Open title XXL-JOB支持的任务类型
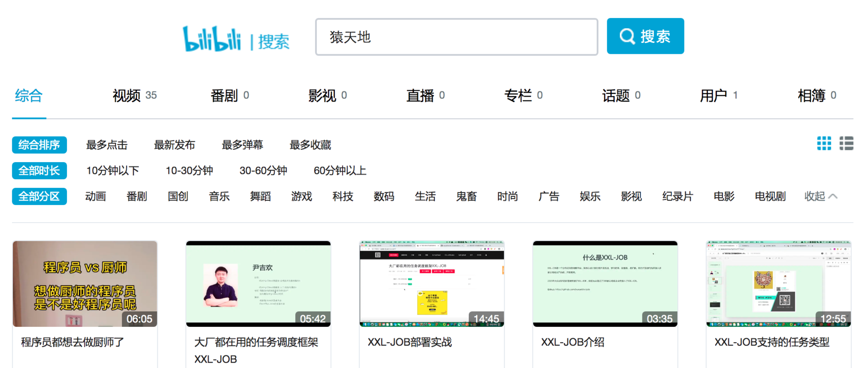868x368 pixels. pyautogui.click(x=772, y=342)
